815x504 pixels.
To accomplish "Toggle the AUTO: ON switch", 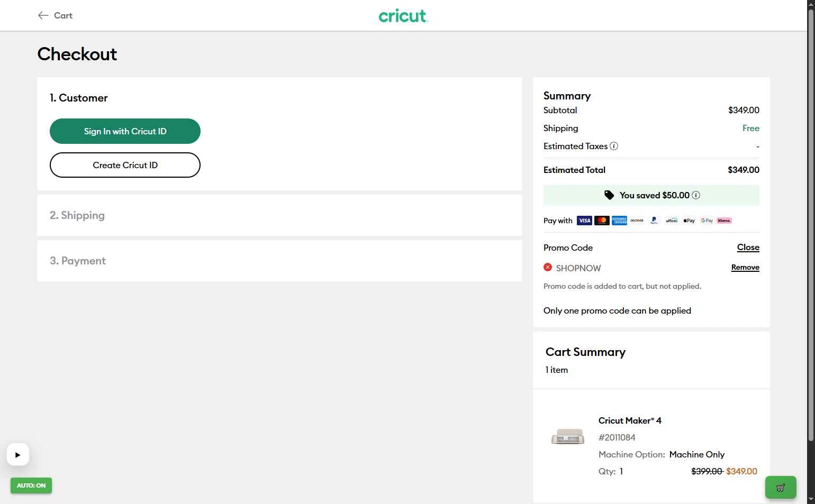I will tap(31, 485).
